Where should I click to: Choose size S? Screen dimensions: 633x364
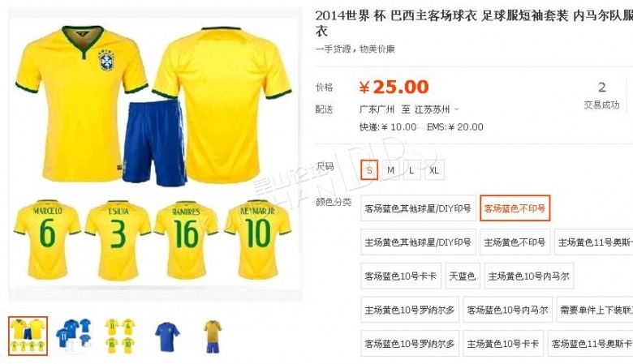pyautogui.click(x=369, y=169)
